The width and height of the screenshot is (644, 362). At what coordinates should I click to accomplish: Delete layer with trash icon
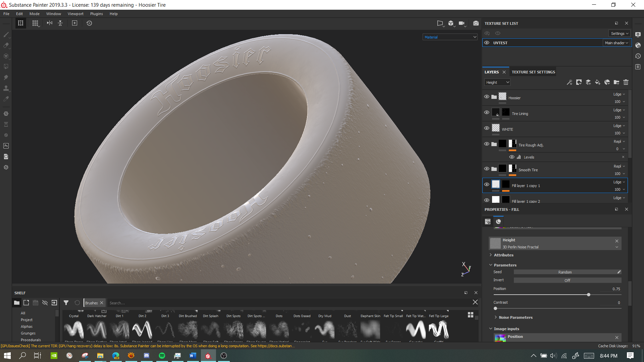click(x=626, y=82)
